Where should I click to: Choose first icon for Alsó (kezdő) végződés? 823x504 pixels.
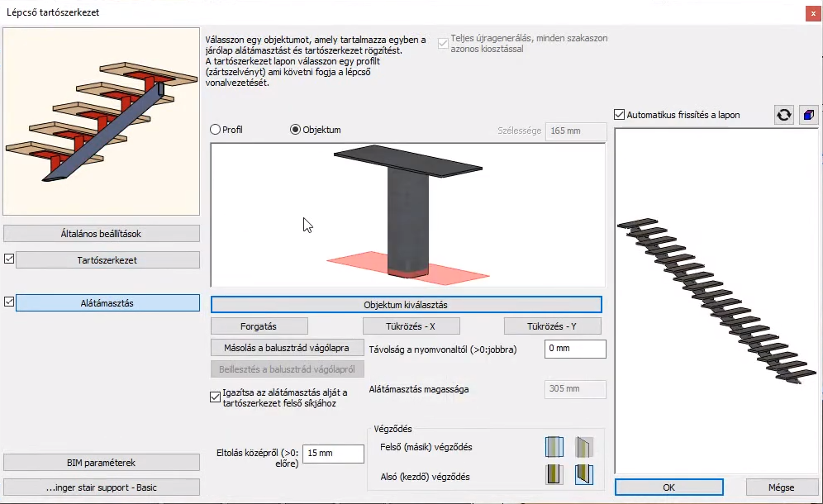554,474
